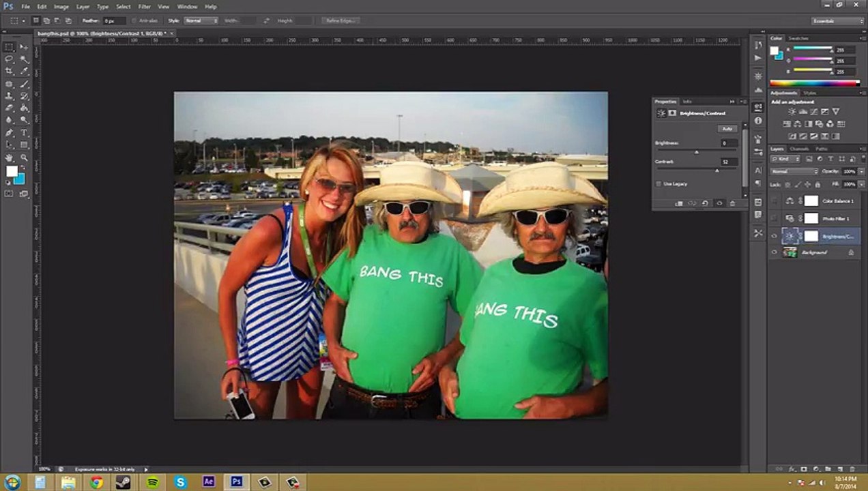Viewport: 868px width, 491px height.
Task: Click the Feather input field
Action: point(113,20)
